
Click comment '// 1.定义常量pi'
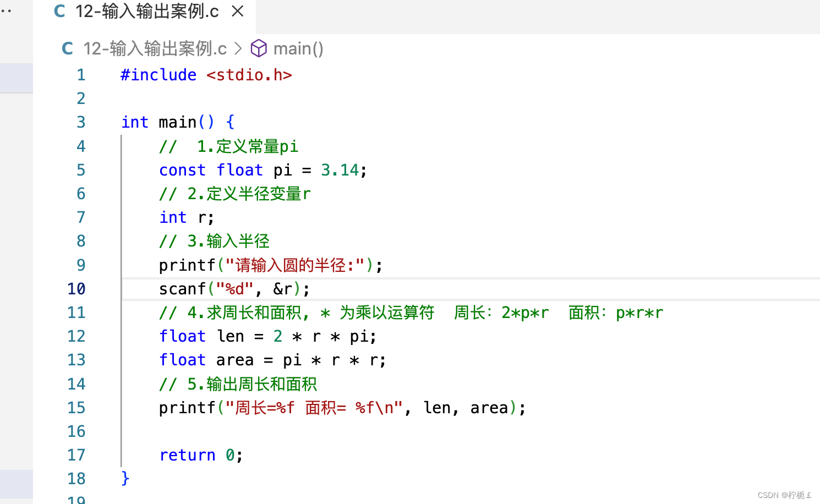[x=229, y=146]
